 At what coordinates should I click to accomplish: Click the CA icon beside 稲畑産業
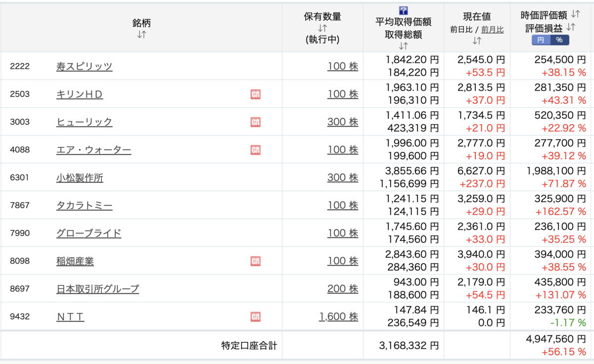coord(255,261)
